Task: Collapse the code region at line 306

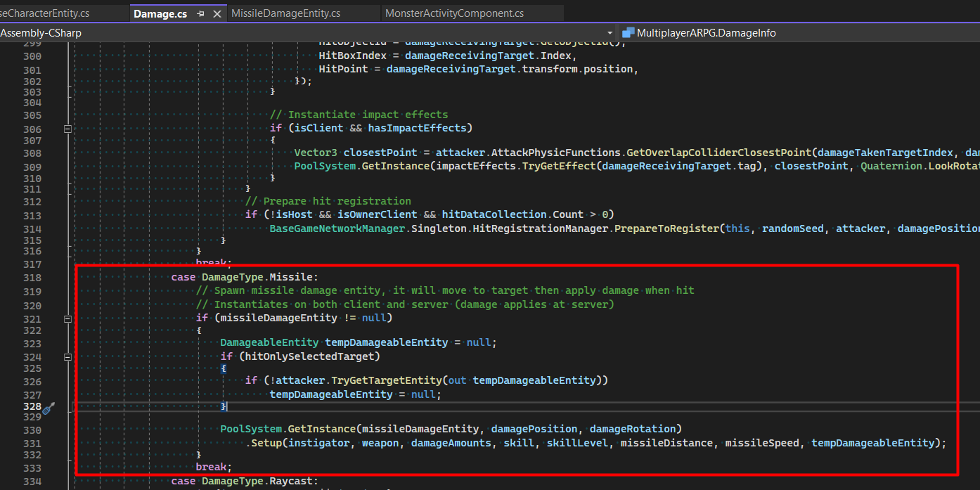Action: [67, 129]
